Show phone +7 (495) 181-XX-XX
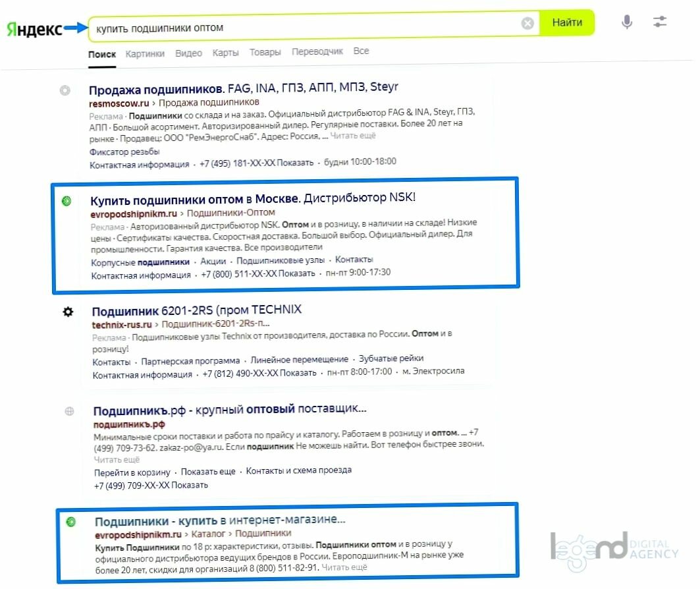 [256, 163]
